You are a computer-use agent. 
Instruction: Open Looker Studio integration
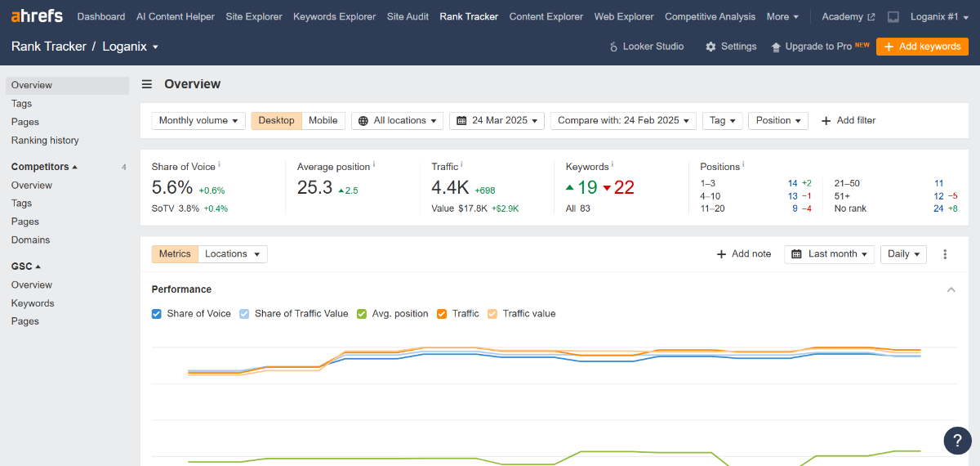pyautogui.click(x=646, y=47)
